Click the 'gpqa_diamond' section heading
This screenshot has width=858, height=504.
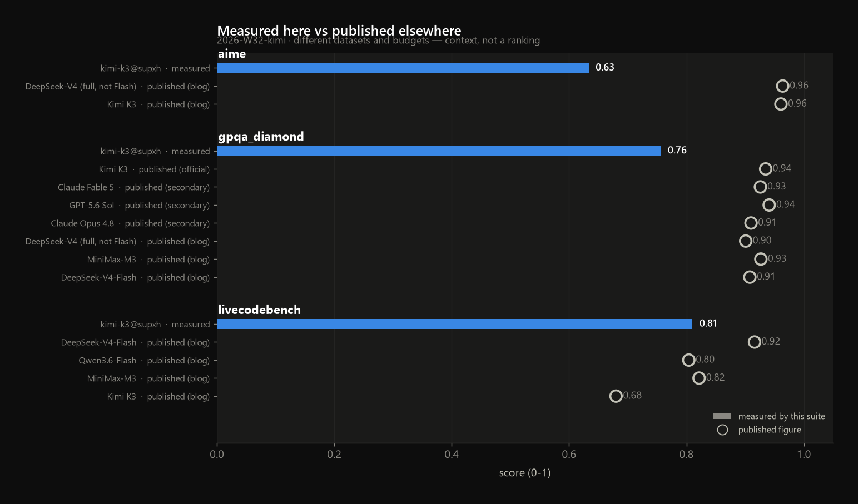[261, 137]
